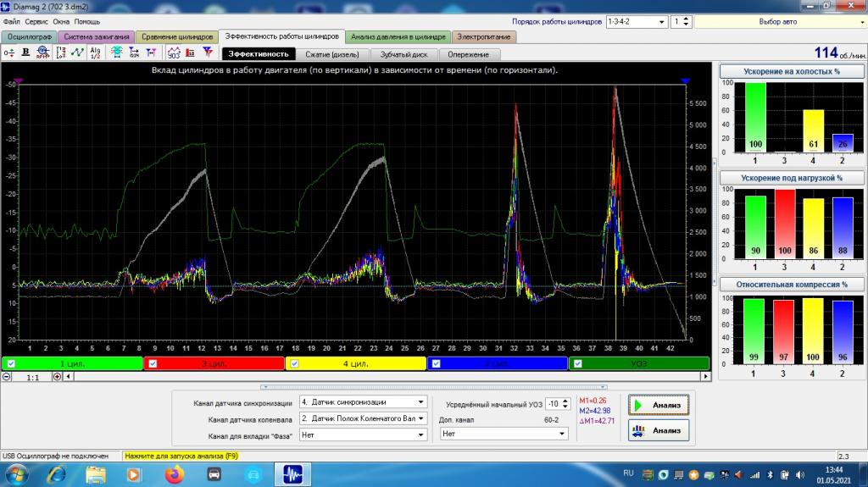This screenshot has height=487, width=868.
Task: Click the Относительная компрессия % header
Action: pos(792,284)
